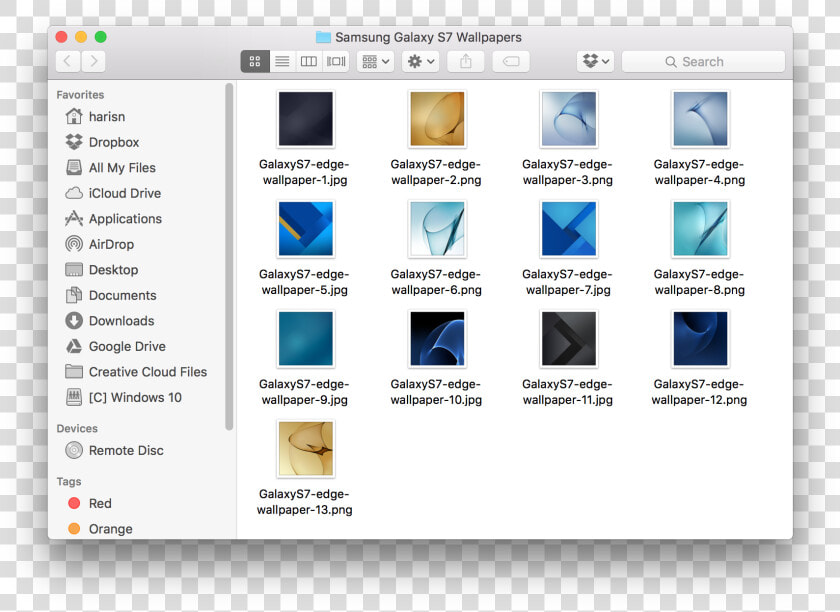840x612 pixels.
Task: Select Remote Disc under Devices
Action: [x=114, y=450]
